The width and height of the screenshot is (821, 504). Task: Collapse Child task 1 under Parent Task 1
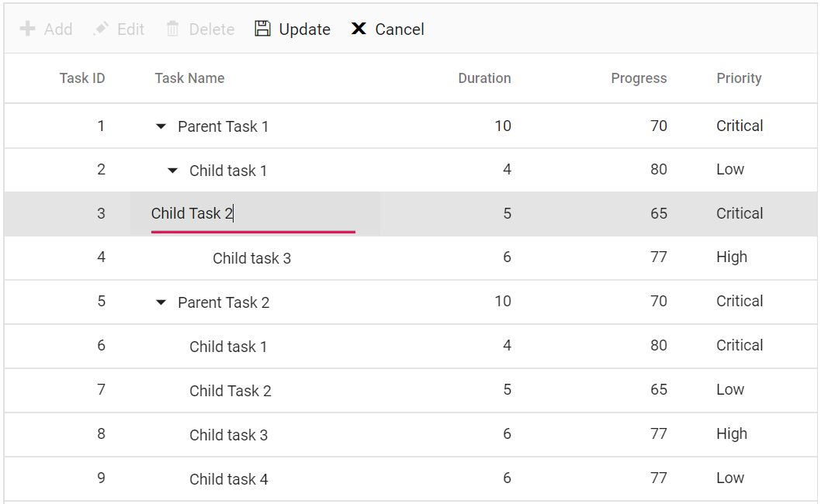(171, 170)
